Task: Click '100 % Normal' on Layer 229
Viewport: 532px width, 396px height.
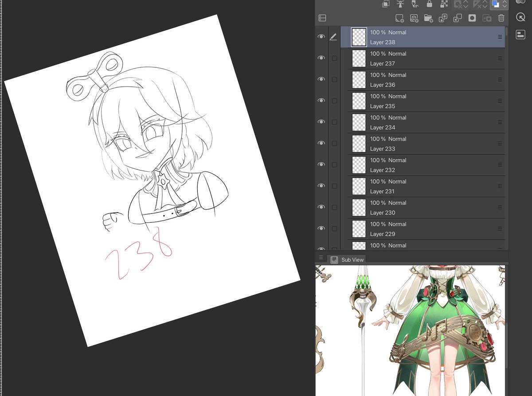Action: [x=388, y=224]
